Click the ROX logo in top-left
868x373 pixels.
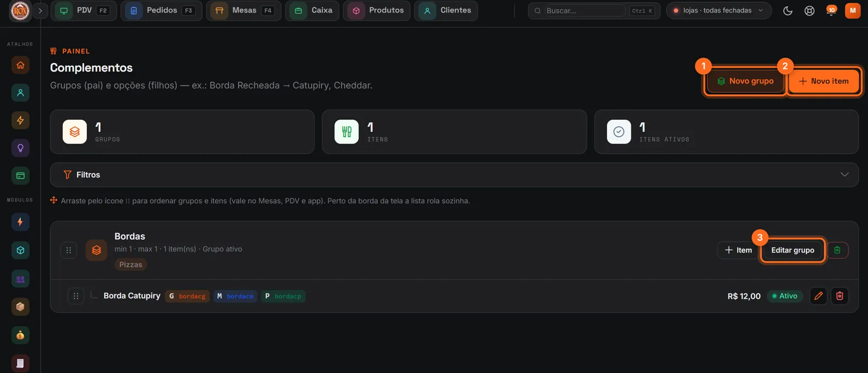click(x=20, y=10)
